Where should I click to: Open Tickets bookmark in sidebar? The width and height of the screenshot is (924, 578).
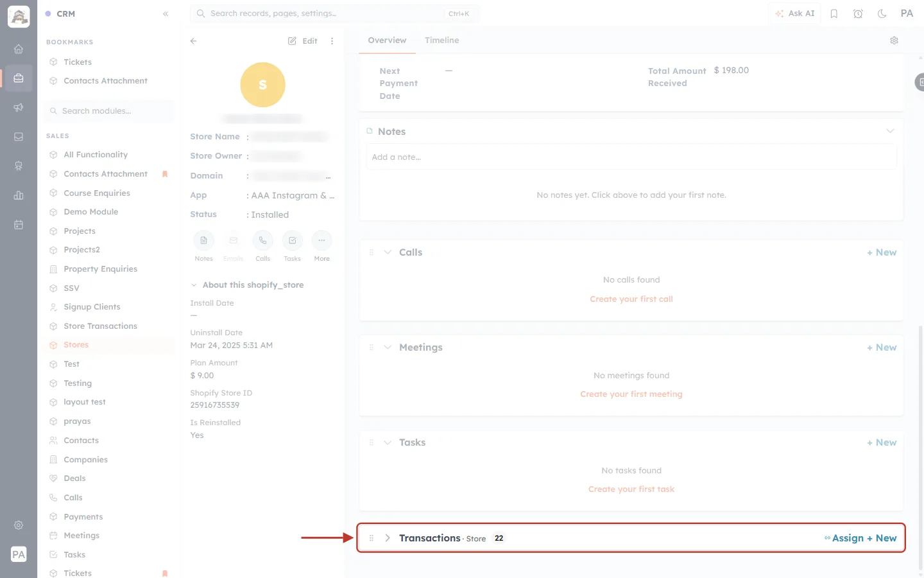point(78,62)
